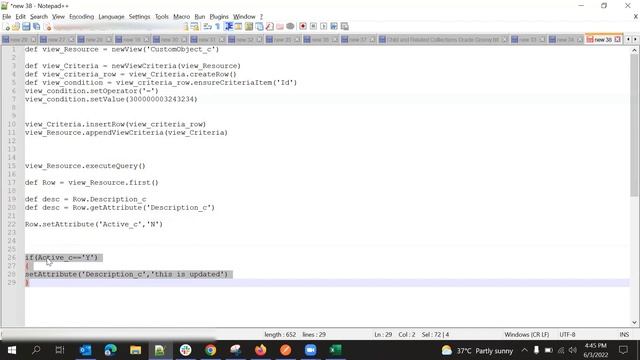Screen dimensions: 640x360
Task: Click on 'view_Resource.executeQuery()' code line
Action: (x=85, y=166)
